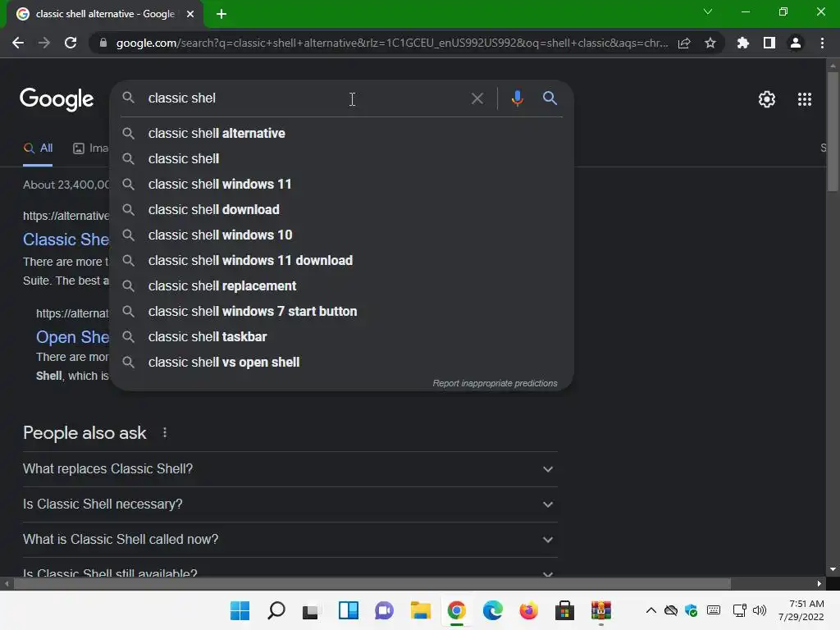
Task: Open Chrome extensions puzzle menu
Action: (x=742, y=43)
